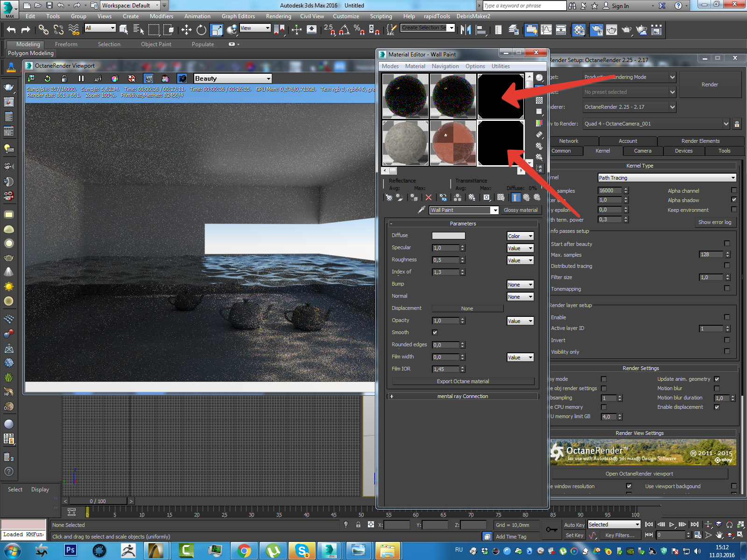Enable Start after beauty checkbox
Screen dimensions: 747x560
[x=727, y=243]
